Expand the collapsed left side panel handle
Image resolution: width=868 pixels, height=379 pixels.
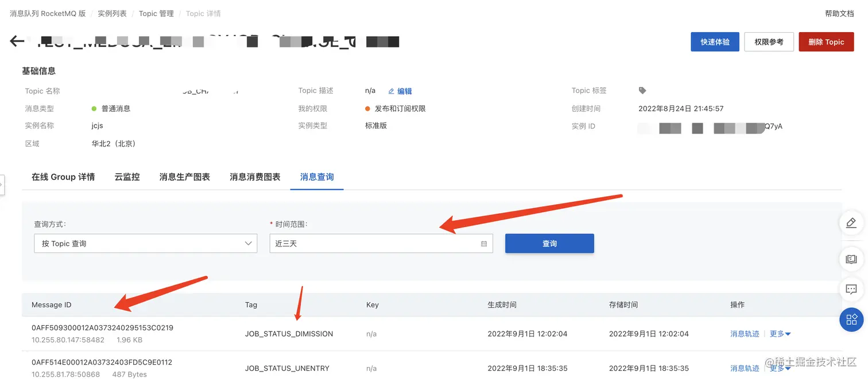click(2, 185)
